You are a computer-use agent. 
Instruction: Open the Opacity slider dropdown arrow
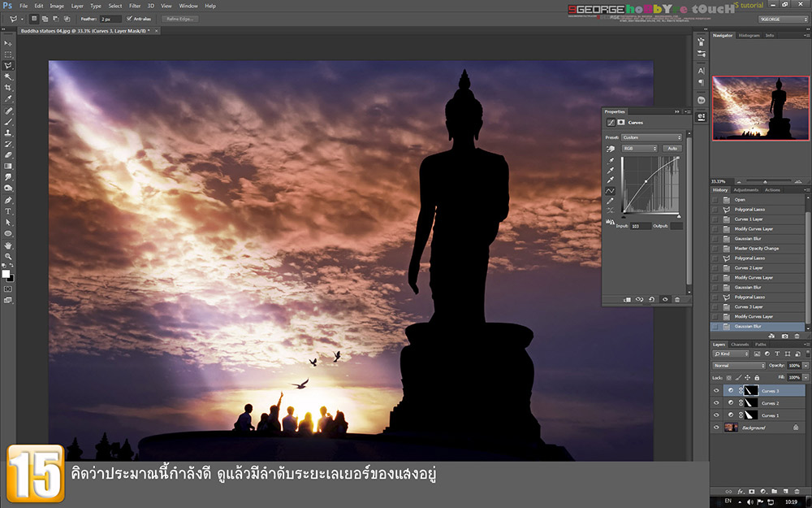pos(806,366)
